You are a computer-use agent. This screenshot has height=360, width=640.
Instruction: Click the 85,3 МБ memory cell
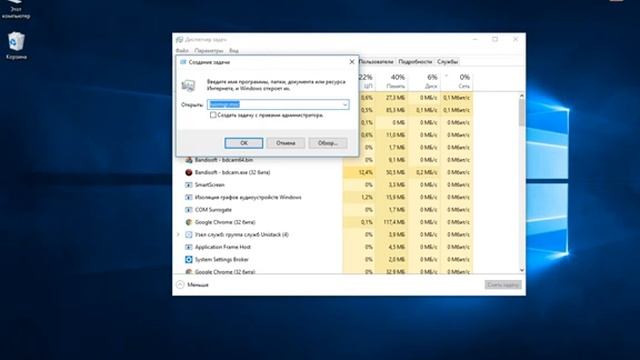click(391, 110)
